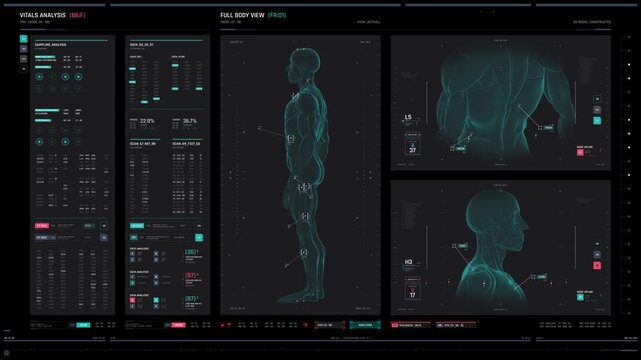Toggle the dim node between the lit nodes in the top sampling row
This screenshot has height=360, width=641.
click(x=52, y=77)
